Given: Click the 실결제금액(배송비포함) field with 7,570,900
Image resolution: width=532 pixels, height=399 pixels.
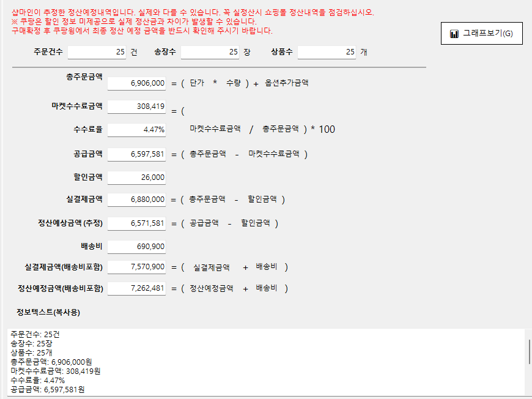Looking at the screenshot, I should pyautogui.click(x=136, y=267).
